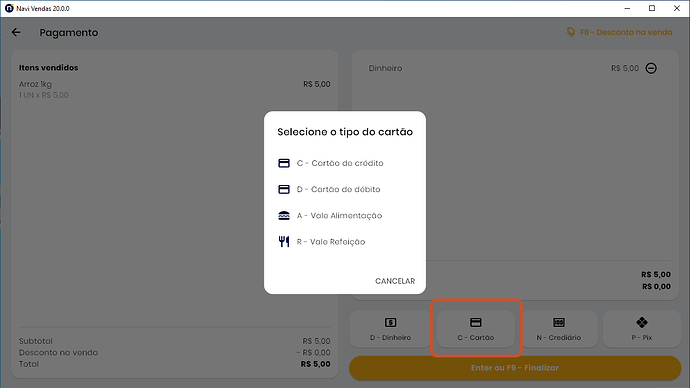Viewport: 690px width, 388px height.
Task: Go back with the arrow next to Pagamento
Action: click(16, 32)
